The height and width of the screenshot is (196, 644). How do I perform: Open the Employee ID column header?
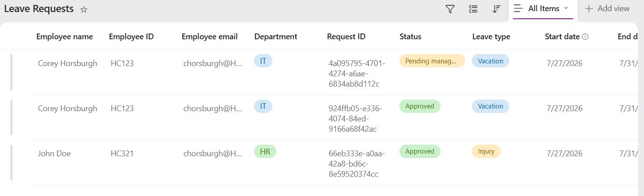131,37
